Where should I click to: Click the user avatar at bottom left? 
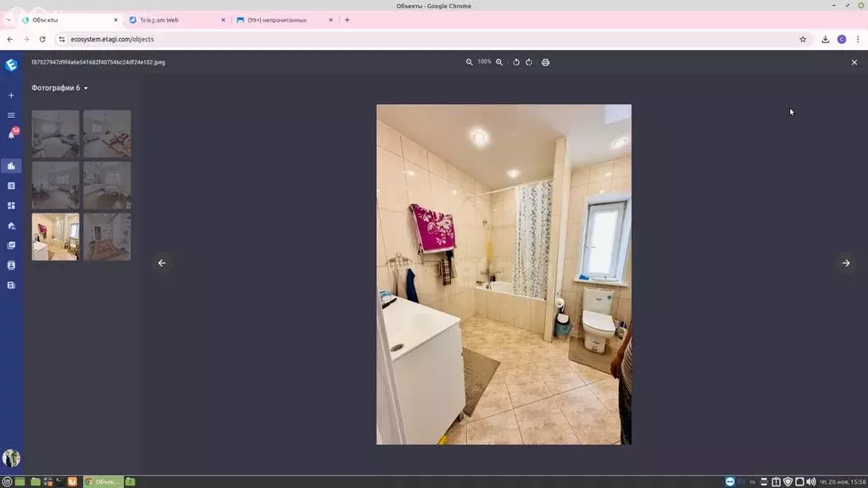tap(11, 457)
